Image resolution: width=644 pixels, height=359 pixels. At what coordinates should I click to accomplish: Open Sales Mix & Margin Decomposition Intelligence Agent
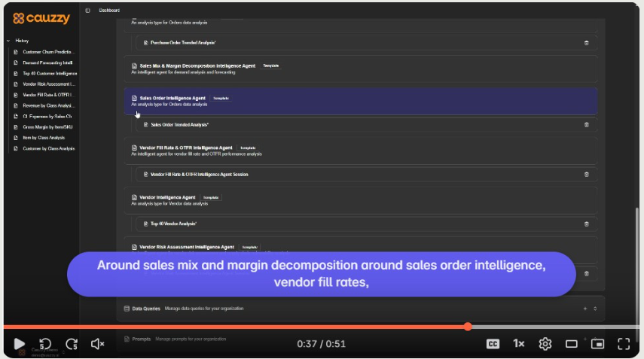pos(360,68)
